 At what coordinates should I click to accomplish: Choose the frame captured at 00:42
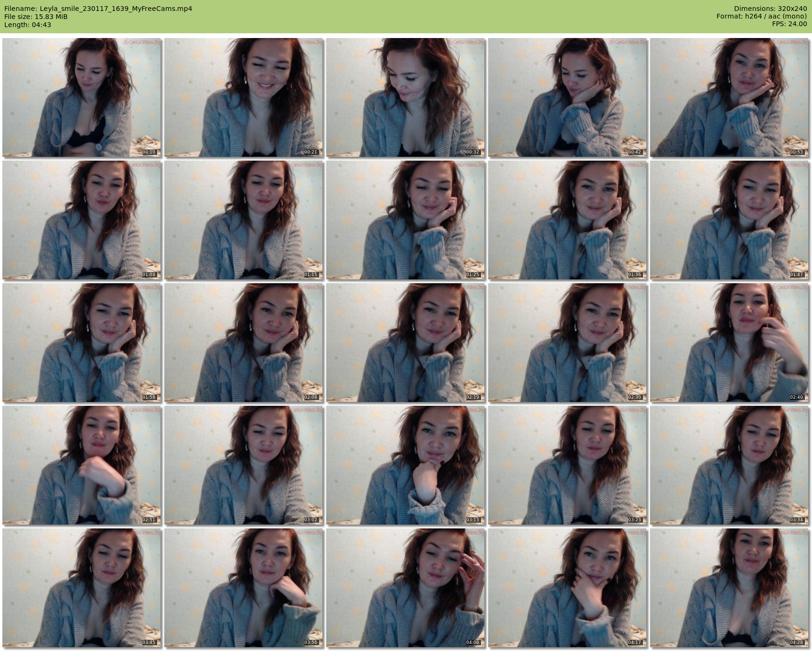pos(567,97)
